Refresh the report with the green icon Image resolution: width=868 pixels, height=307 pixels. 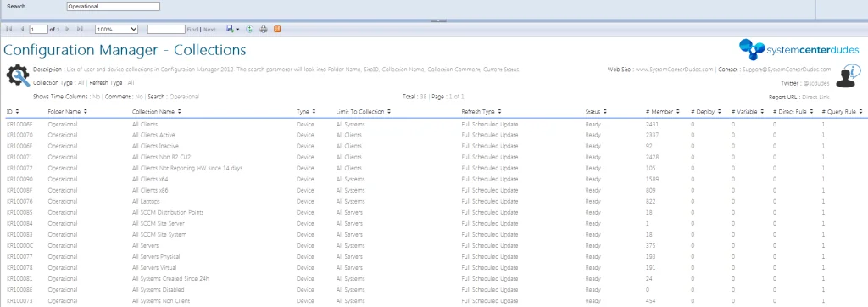pos(250,29)
